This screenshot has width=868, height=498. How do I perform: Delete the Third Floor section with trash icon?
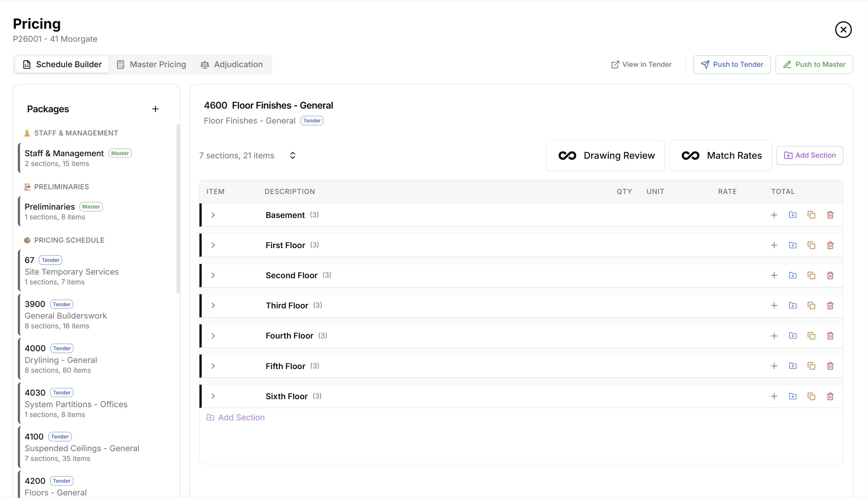[830, 305]
